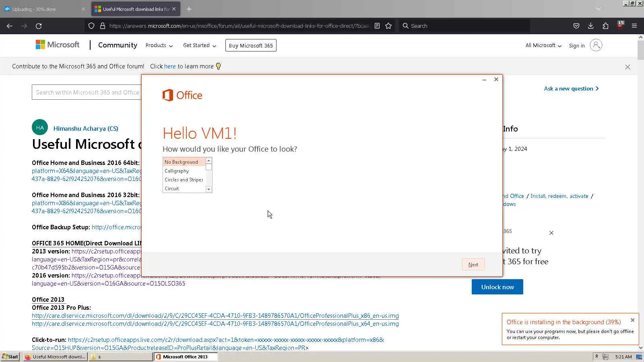Open the Firefox hamburger menu

[634, 26]
